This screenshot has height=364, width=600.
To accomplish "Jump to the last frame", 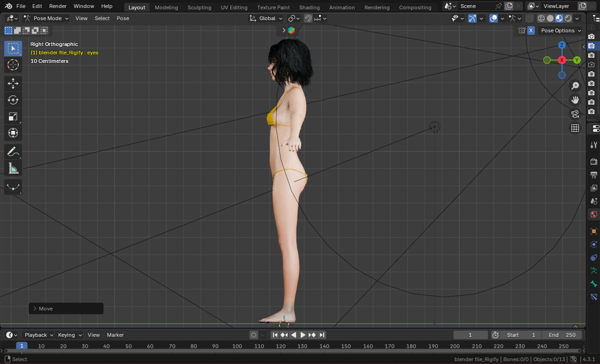I will pos(322,335).
